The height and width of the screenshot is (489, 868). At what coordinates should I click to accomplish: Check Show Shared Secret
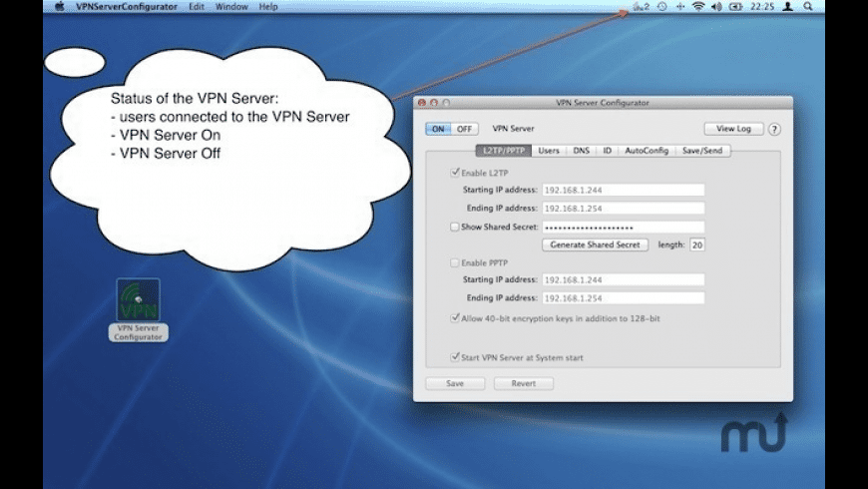click(x=455, y=227)
